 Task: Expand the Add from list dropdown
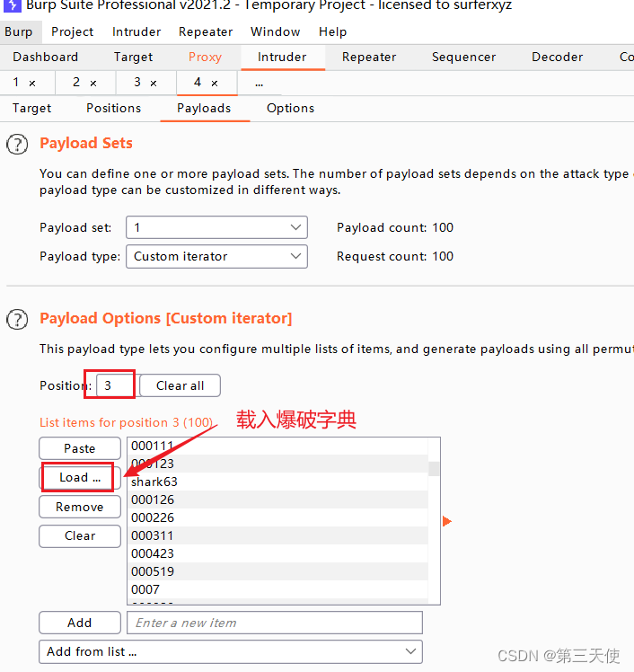tap(231, 652)
